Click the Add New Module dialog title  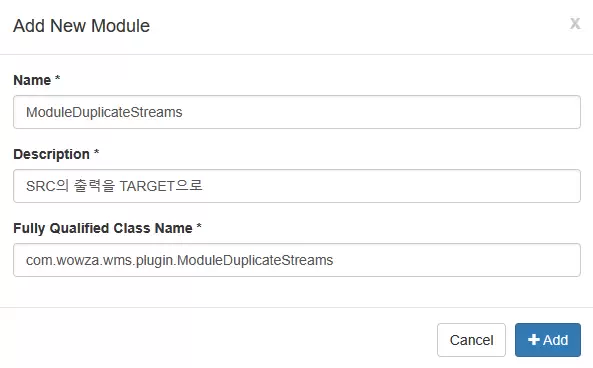(x=81, y=26)
